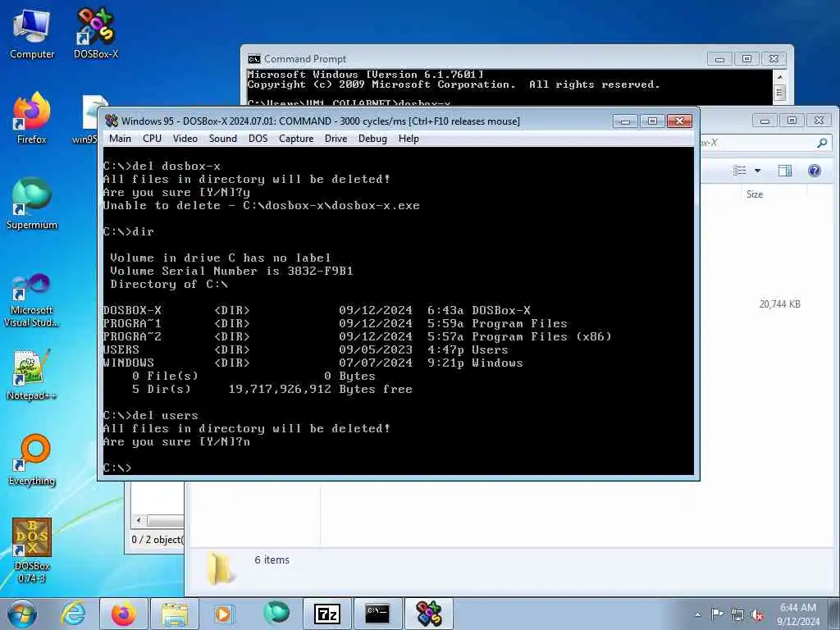840x630 pixels.
Task: Click Command Prompt scrollbar thumb
Action: click(x=780, y=94)
